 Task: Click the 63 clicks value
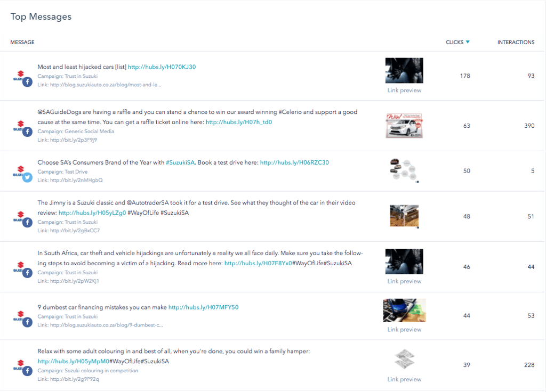coord(467,126)
